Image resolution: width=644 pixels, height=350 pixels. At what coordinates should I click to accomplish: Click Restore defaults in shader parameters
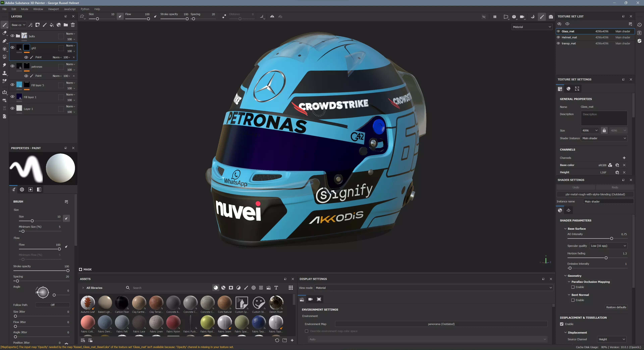click(616, 307)
